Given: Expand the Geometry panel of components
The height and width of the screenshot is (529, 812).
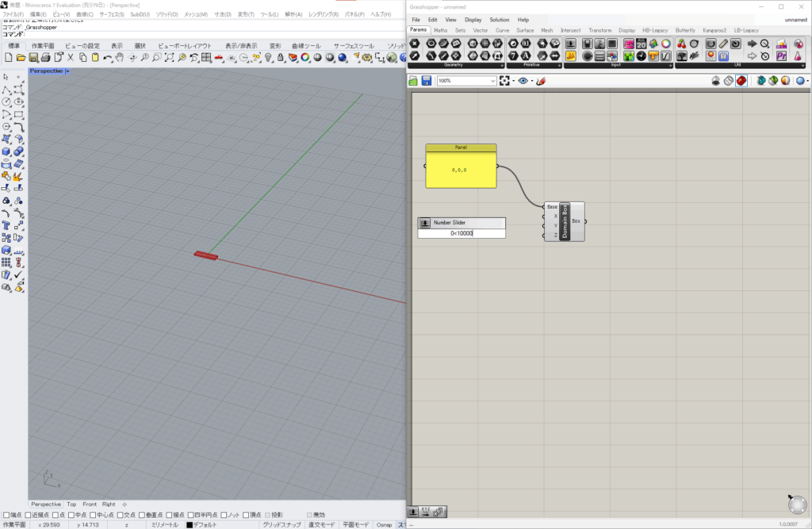Looking at the screenshot, I should (502, 65).
